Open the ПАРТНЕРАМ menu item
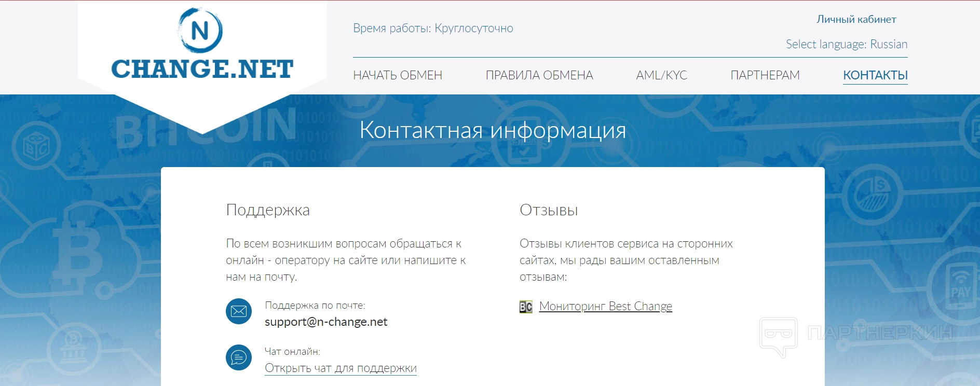This screenshot has width=980, height=386. pos(765,75)
